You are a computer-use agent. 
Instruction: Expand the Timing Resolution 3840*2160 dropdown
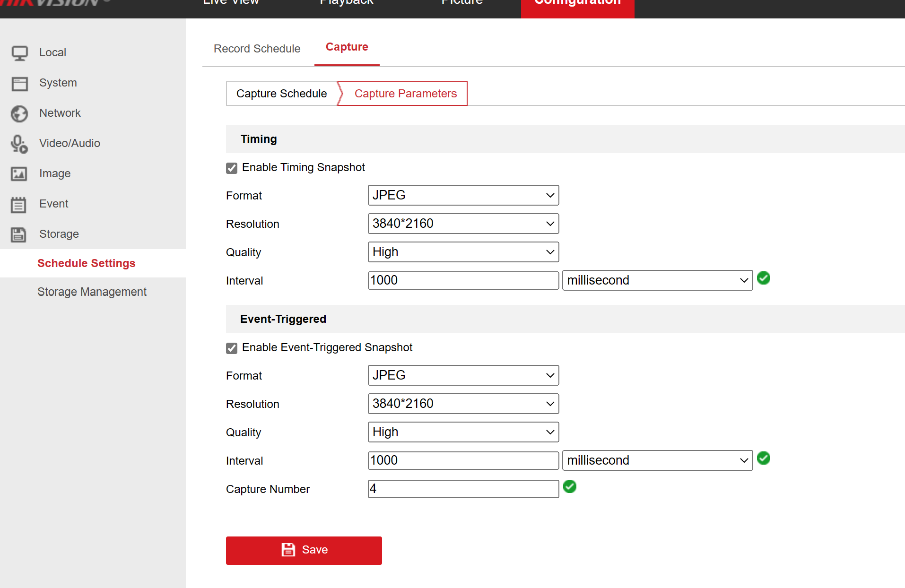(463, 224)
